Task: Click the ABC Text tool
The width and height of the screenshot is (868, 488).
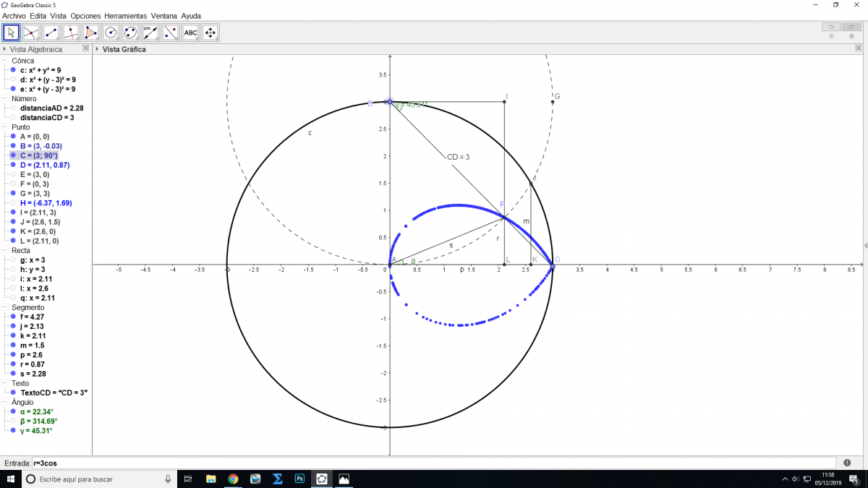Action: [x=190, y=33]
